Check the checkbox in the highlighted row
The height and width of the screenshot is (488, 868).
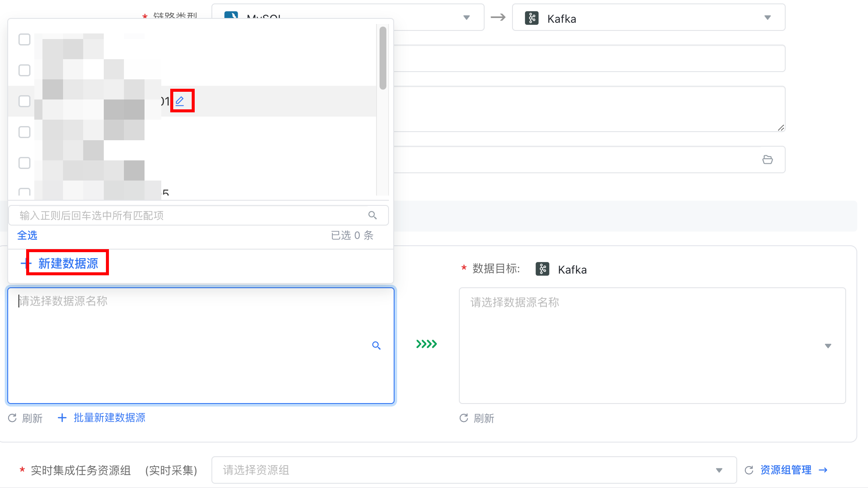click(x=24, y=101)
